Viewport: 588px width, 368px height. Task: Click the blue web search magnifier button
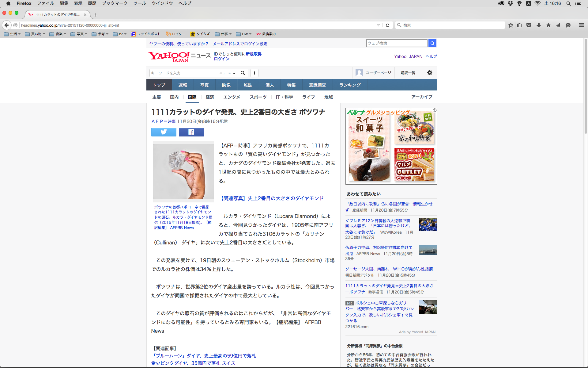point(432,43)
